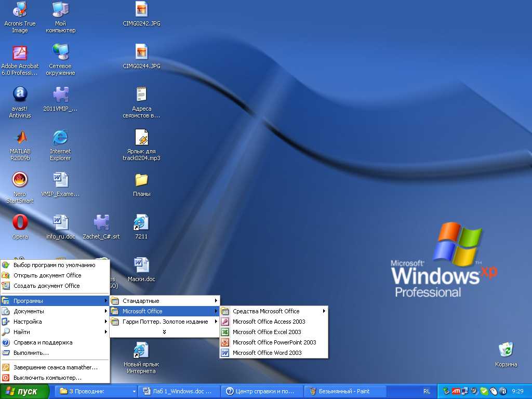Select Ярлык для track0204.mp3 shortcut
This screenshot has height=399, width=532.
click(x=141, y=145)
